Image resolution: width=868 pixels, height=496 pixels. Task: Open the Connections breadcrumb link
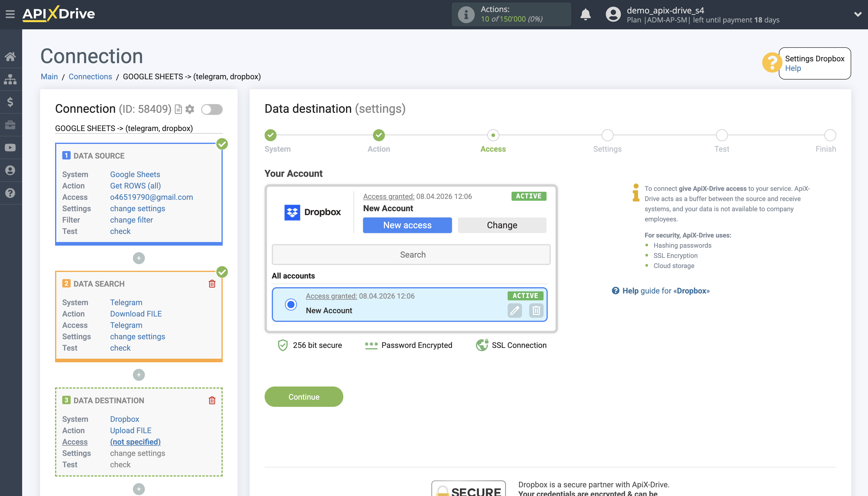point(90,76)
